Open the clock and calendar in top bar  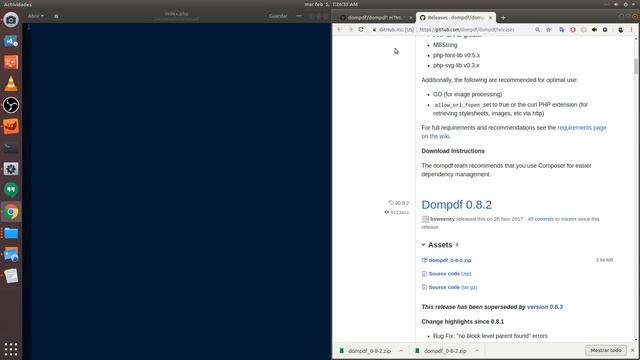(x=331, y=4)
